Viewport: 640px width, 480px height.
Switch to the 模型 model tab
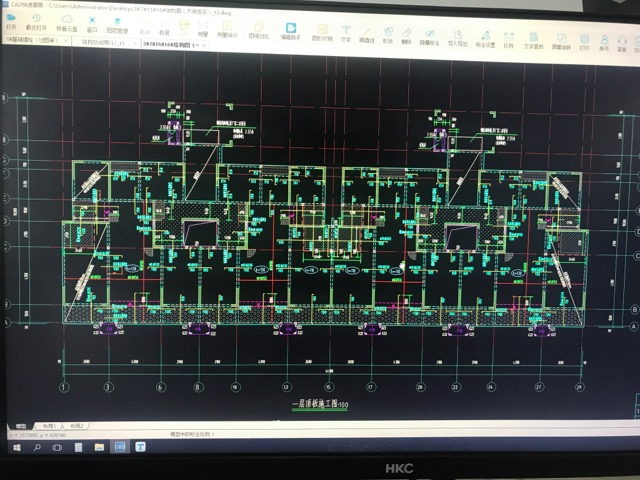tap(20, 425)
